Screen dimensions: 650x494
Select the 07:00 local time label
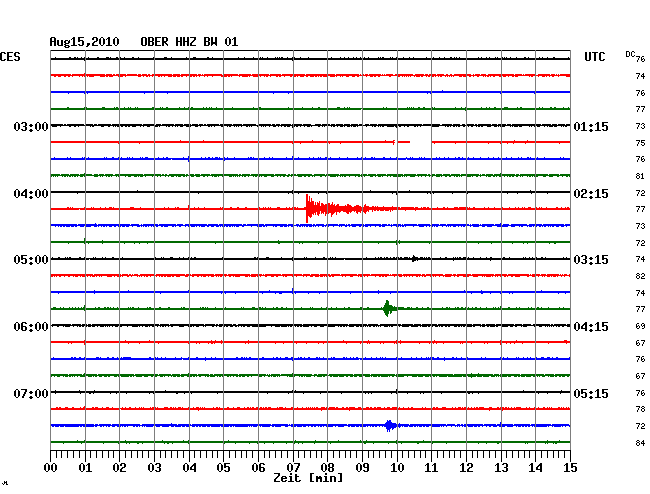click(31, 393)
